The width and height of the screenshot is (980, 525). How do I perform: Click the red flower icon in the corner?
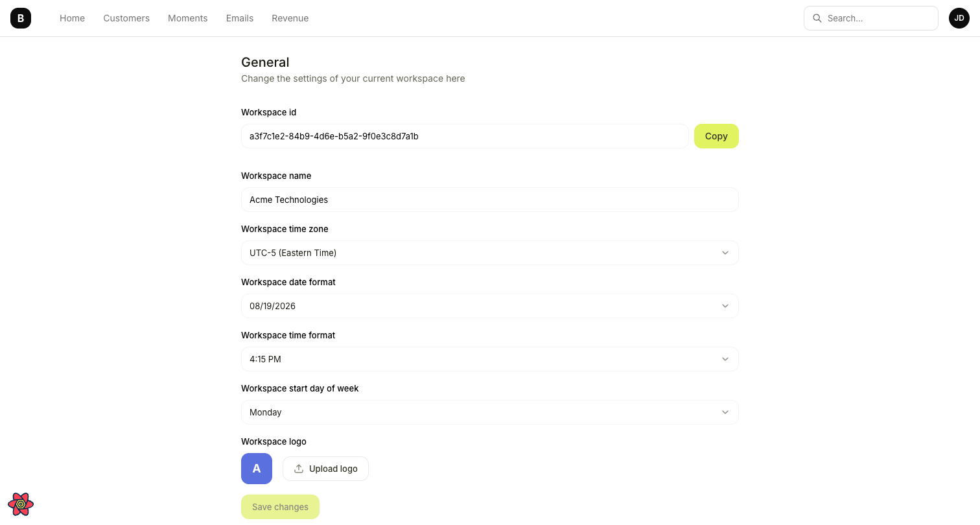[x=20, y=504]
